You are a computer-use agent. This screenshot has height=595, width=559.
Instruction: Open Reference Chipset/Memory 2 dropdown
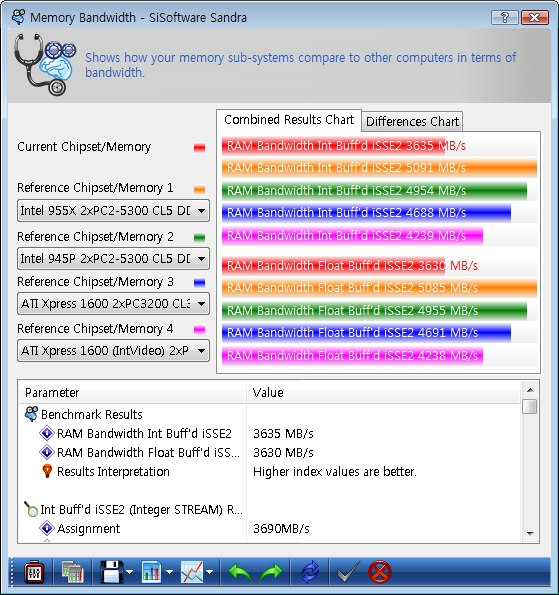[x=113, y=259]
